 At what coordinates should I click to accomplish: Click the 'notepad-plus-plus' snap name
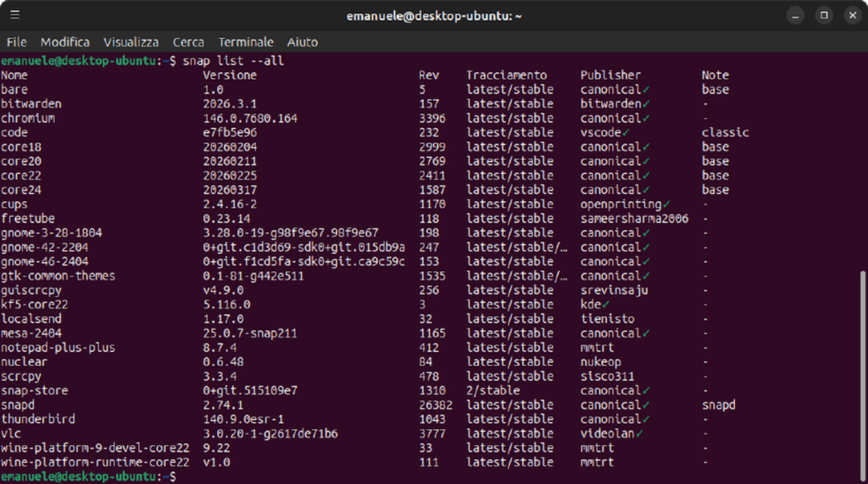click(58, 348)
